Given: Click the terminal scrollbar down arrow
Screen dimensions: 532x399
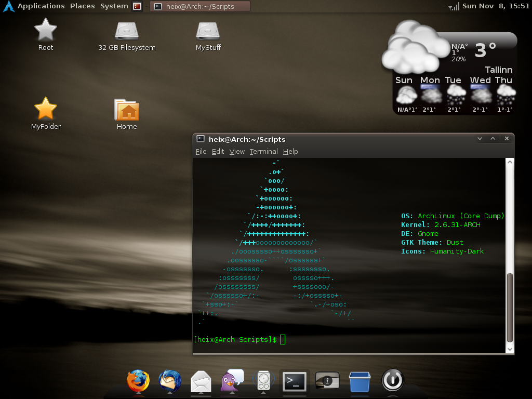Looking at the screenshot, I should [510, 349].
